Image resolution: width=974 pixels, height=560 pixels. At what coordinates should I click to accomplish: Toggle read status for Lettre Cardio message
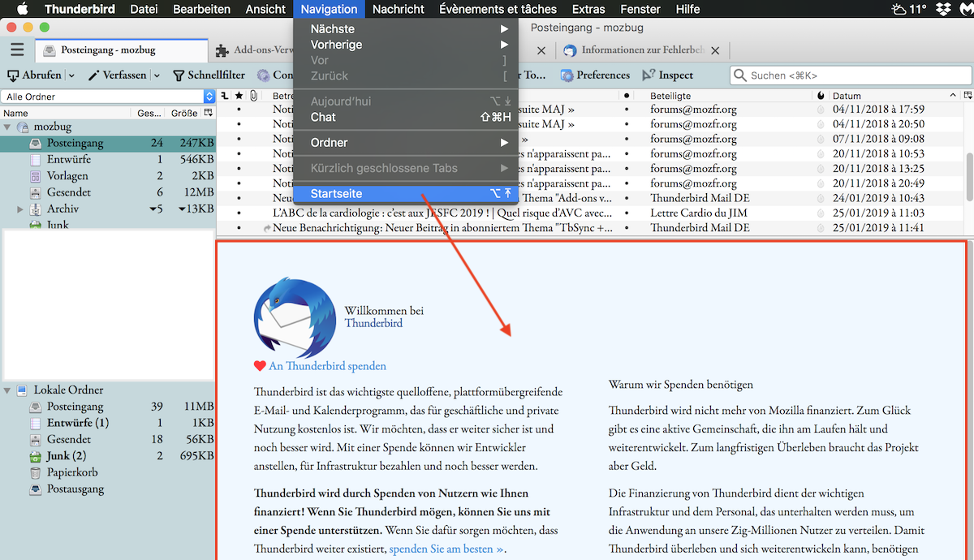coord(627,213)
